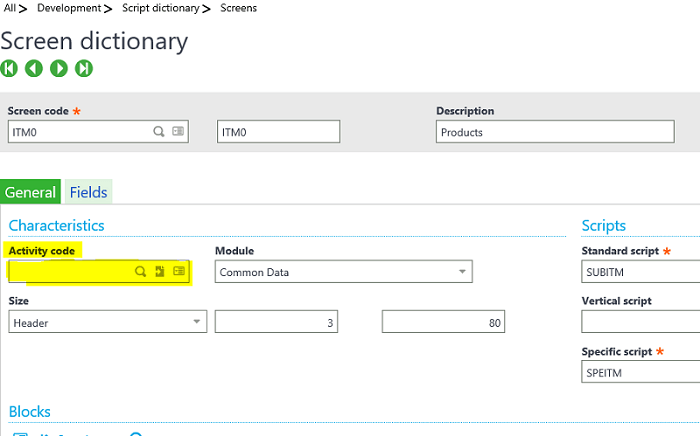Click the Standard script field with SUBITM

640,272
